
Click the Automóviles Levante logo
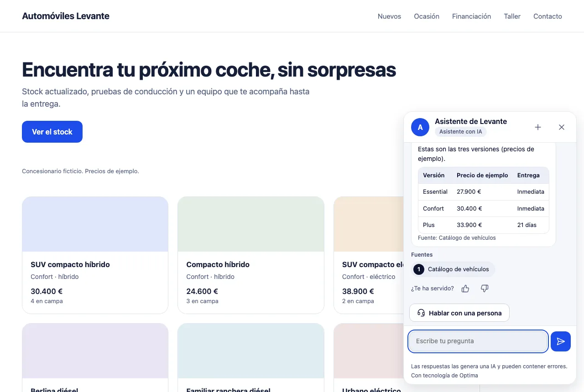pos(66,16)
